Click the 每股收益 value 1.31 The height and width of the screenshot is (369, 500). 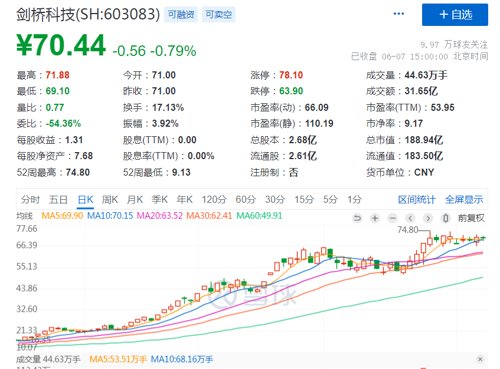point(74,140)
